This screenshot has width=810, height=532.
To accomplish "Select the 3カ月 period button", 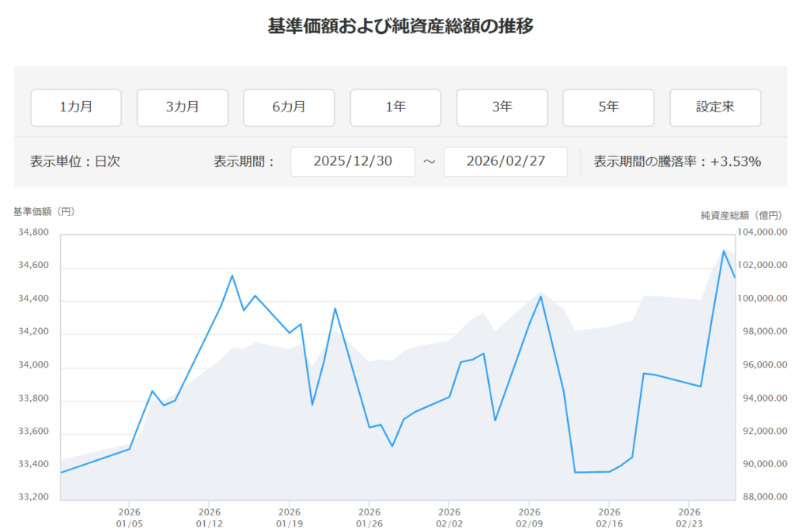I will pyautogui.click(x=182, y=108).
